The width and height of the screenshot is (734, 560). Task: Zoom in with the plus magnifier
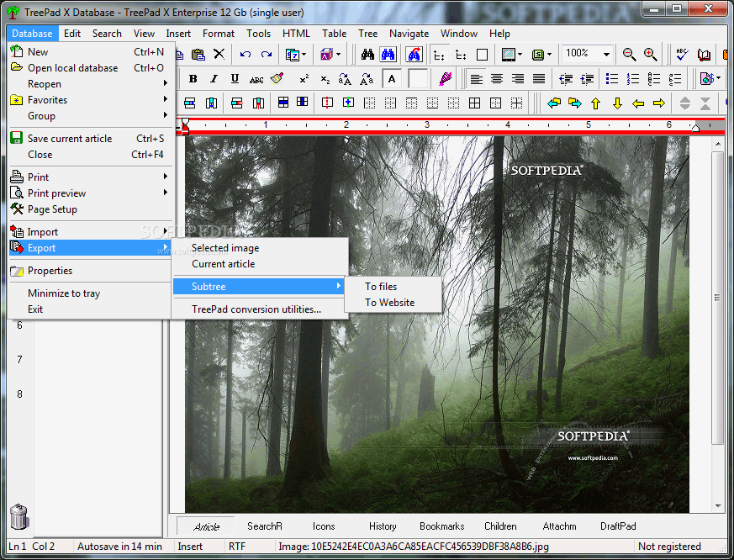click(x=650, y=55)
